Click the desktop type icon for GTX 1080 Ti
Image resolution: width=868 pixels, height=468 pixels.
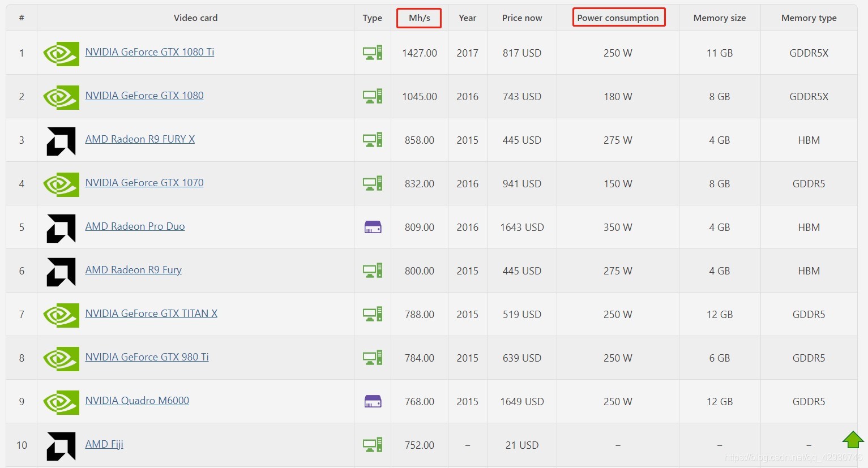pos(373,53)
